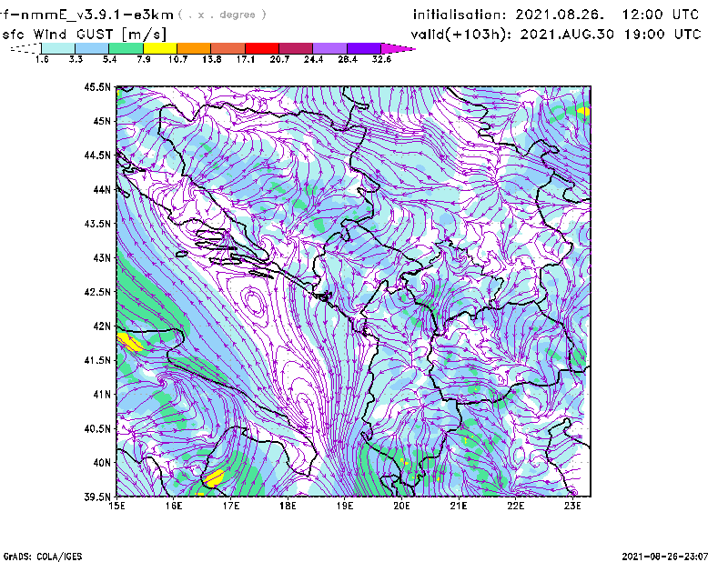Pick the coral 13.8–17.1 legend swatch
728x562 pixels.
pos(228,48)
